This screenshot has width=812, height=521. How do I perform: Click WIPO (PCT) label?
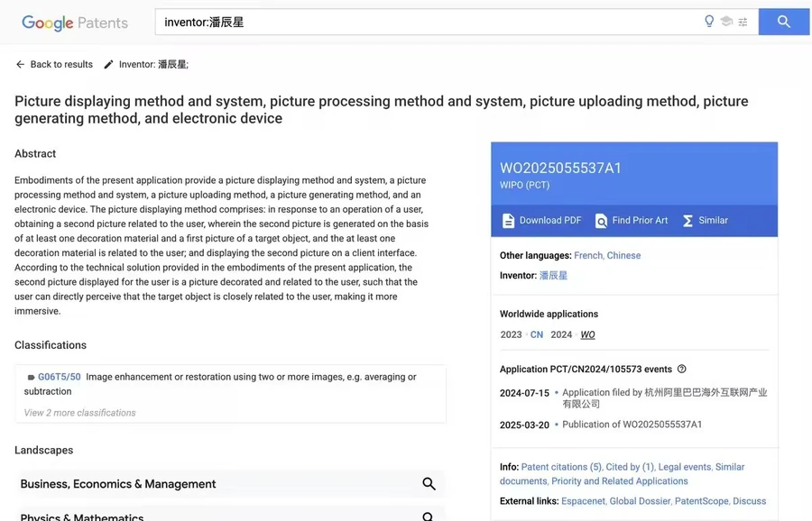tap(524, 185)
